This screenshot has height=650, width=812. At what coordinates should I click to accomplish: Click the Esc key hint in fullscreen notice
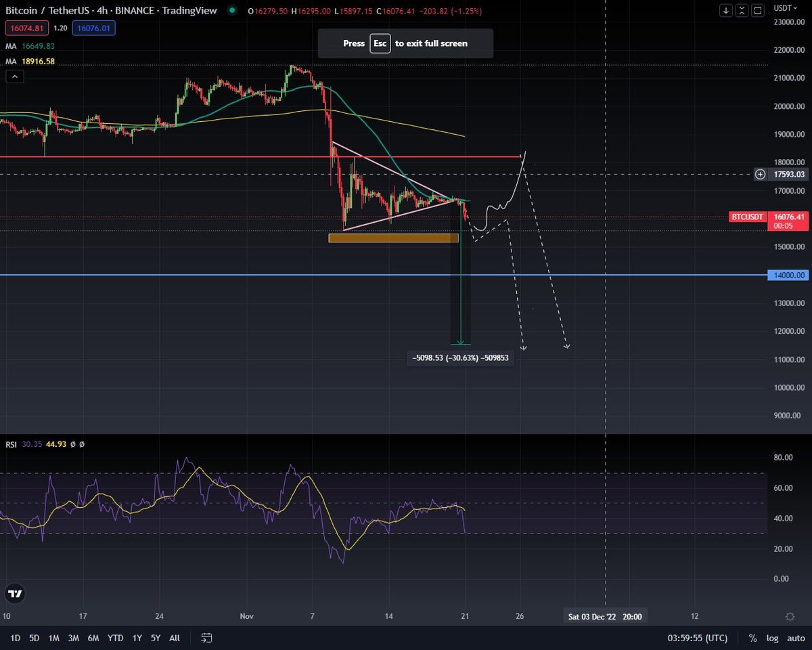(380, 43)
